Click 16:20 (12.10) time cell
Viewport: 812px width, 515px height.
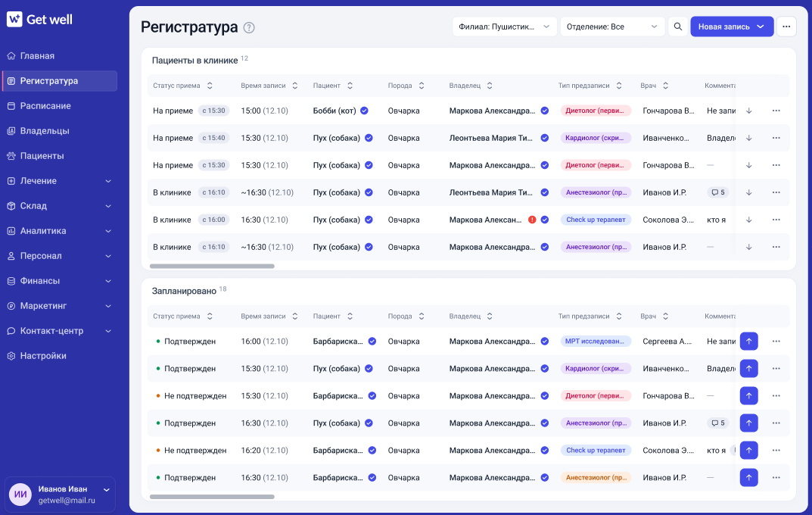click(265, 450)
